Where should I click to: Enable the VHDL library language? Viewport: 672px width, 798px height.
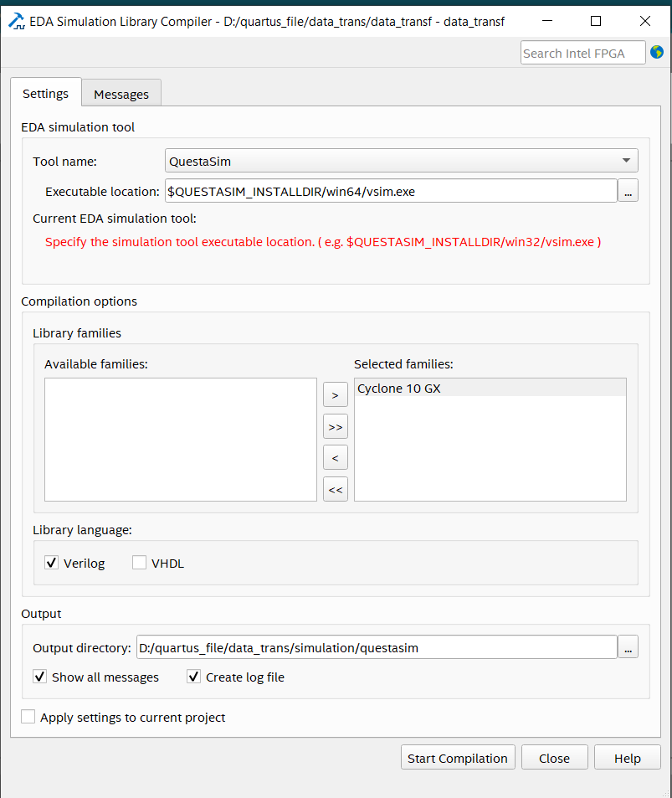[x=140, y=564]
